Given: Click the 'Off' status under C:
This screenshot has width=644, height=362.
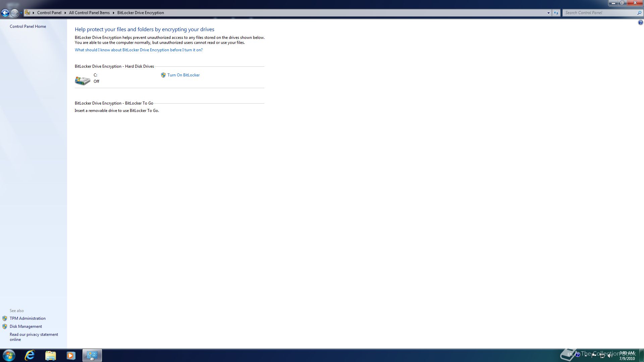Looking at the screenshot, I should 97,81.
